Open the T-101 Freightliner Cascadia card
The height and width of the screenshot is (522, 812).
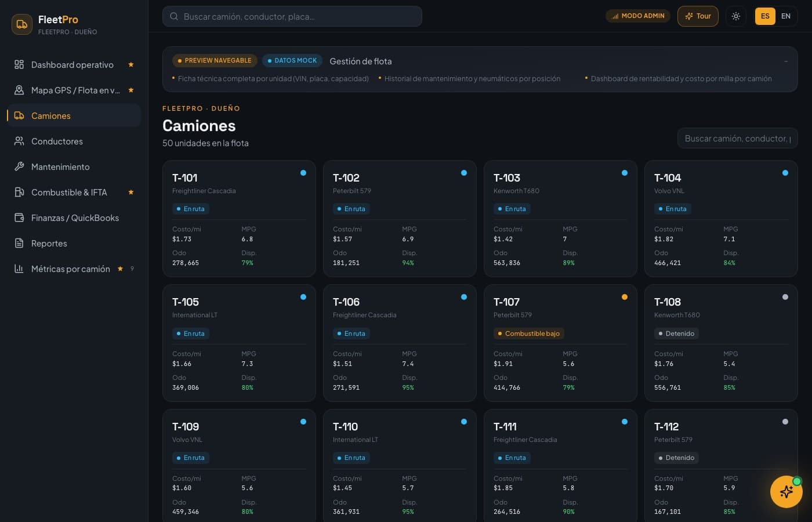pos(239,219)
